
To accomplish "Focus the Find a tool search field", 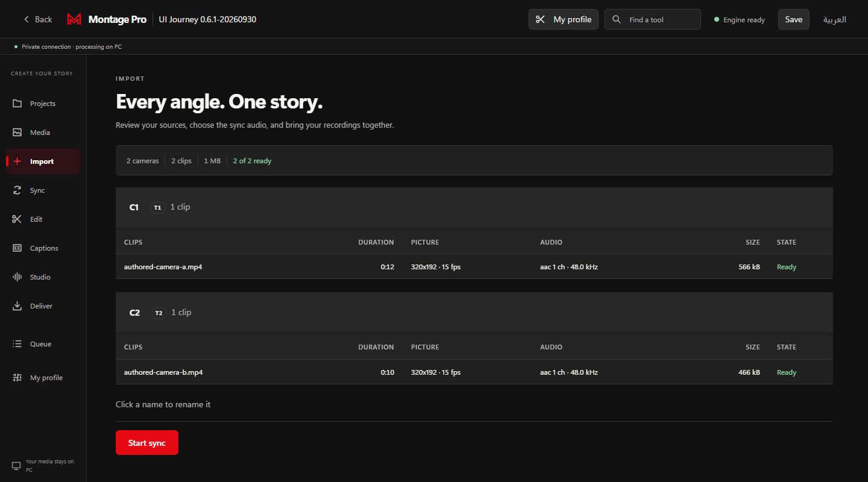I will (653, 19).
